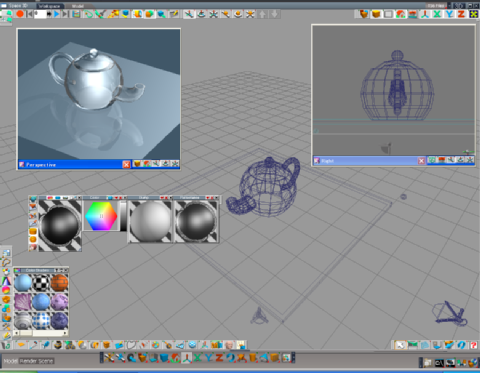Click right arrow of the shader library scrollbar

[x=65, y=333]
